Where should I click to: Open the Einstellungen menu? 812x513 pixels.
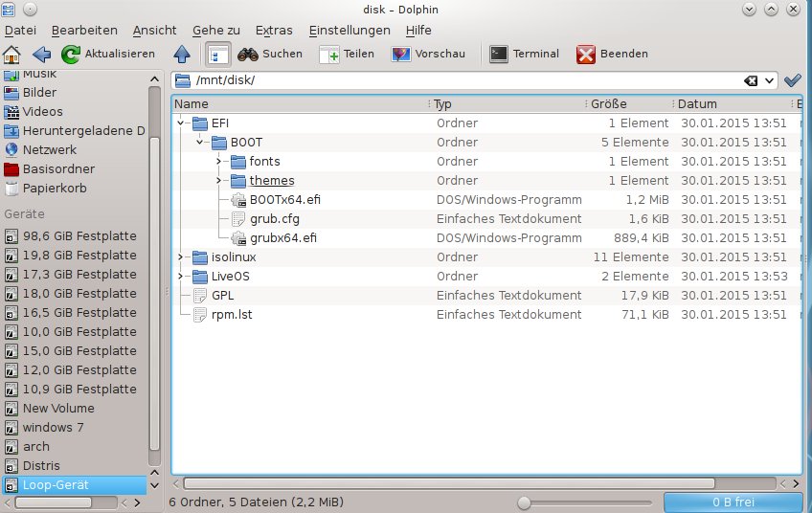[350, 30]
